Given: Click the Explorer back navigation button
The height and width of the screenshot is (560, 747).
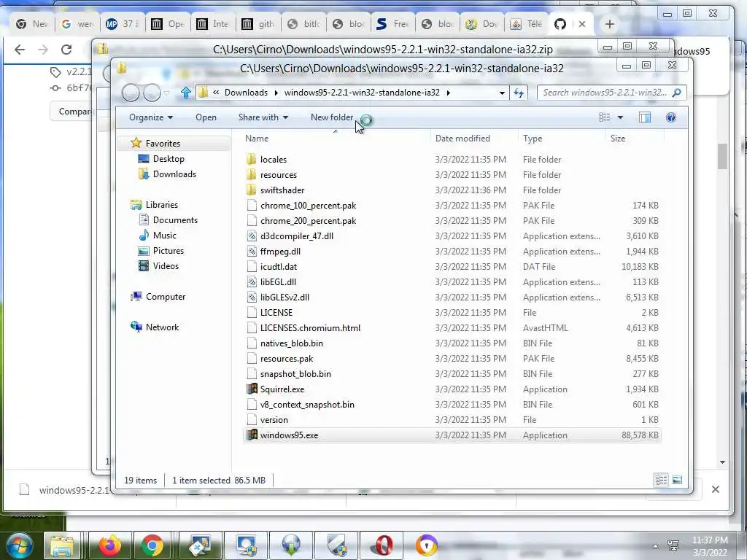Looking at the screenshot, I should click(131, 93).
